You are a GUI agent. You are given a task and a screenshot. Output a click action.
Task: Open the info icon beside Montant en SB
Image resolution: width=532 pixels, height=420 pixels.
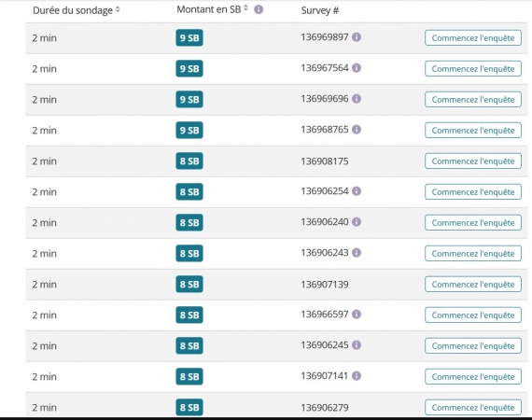(x=259, y=9)
